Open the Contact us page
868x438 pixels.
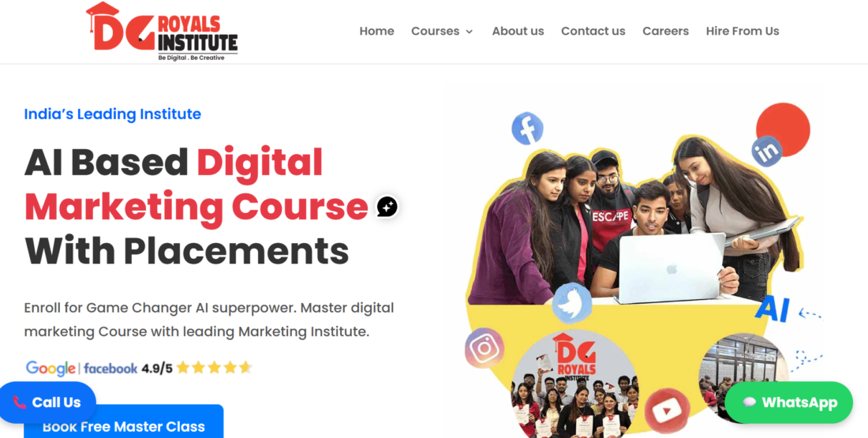pyautogui.click(x=593, y=31)
